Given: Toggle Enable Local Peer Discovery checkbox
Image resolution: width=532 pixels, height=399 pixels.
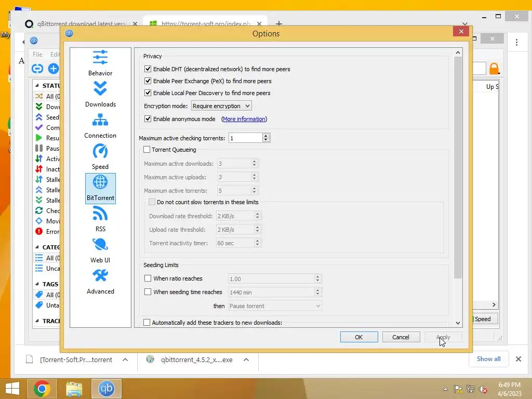Looking at the screenshot, I should coord(148,92).
